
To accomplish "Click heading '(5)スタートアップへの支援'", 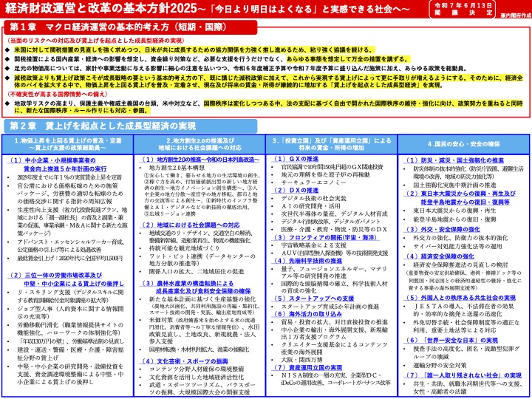I will click(x=313, y=299).
